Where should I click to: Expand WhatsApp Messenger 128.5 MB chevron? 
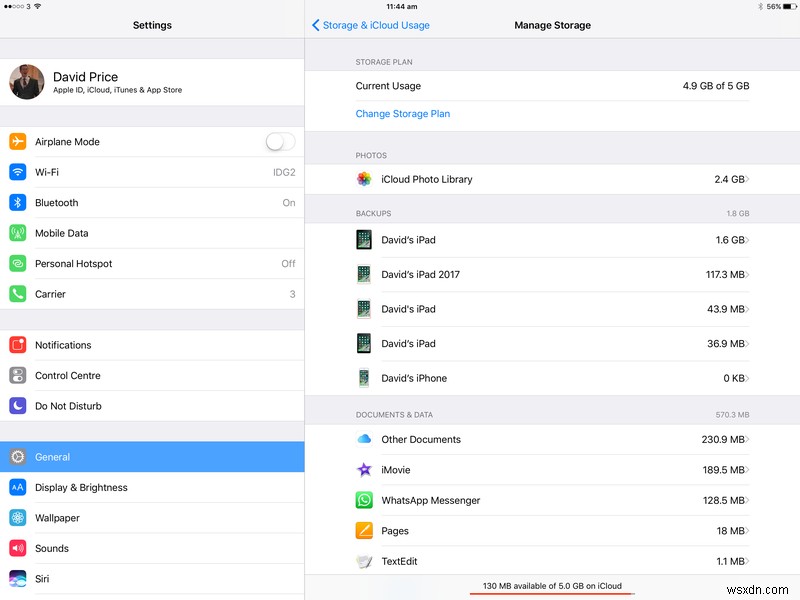(x=747, y=501)
